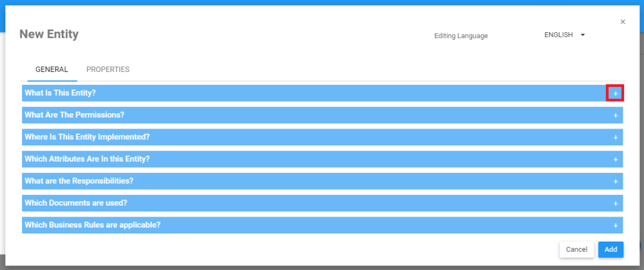Screen dimensions: 644x270
Task: Click the blue Add button
Action: tap(611, 249)
